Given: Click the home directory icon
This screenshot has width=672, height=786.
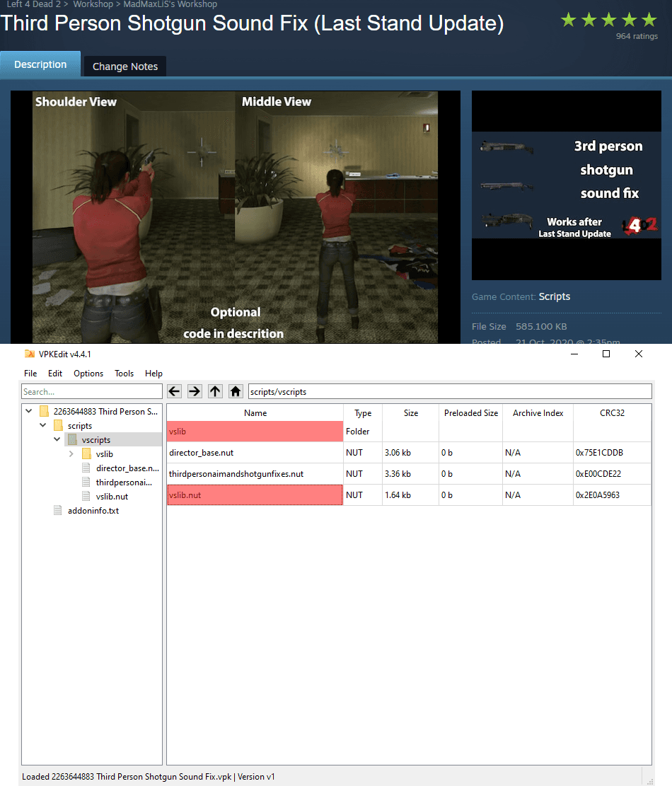Looking at the screenshot, I should click(x=236, y=391).
